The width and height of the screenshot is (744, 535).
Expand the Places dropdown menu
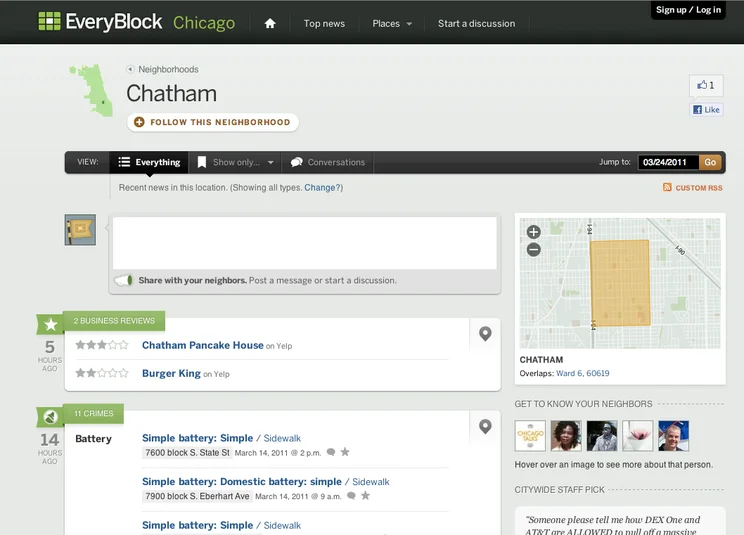coord(392,23)
